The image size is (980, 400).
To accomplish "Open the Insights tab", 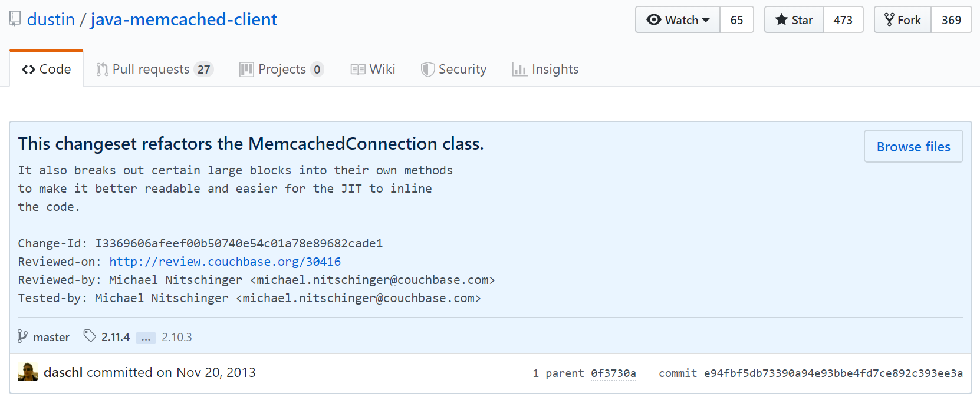I will [545, 70].
